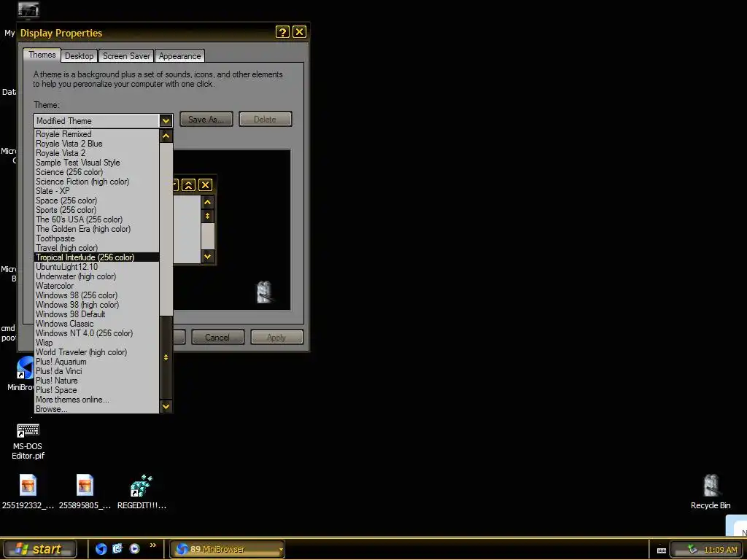Click the theme list scrollbar thumb
The width and height of the screenshot is (747, 560).
pos(166,357)
